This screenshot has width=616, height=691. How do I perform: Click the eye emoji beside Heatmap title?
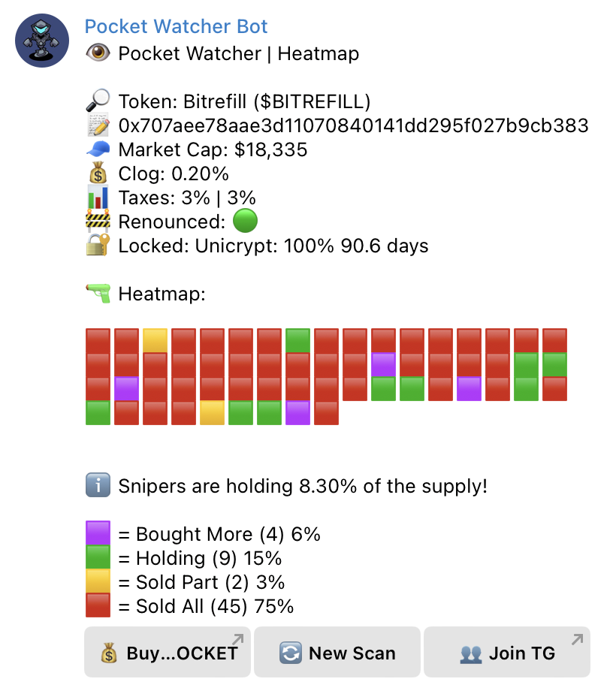(x=98, y=53)
